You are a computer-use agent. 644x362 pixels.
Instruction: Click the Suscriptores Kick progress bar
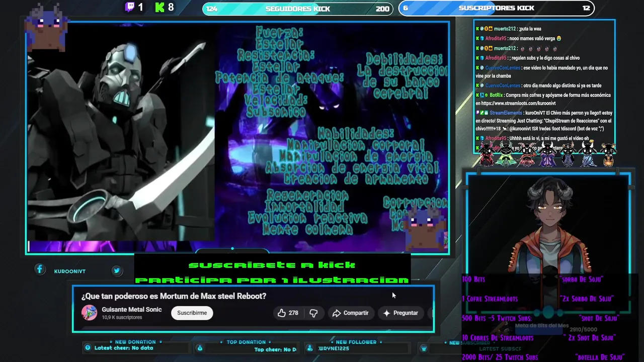496,8
